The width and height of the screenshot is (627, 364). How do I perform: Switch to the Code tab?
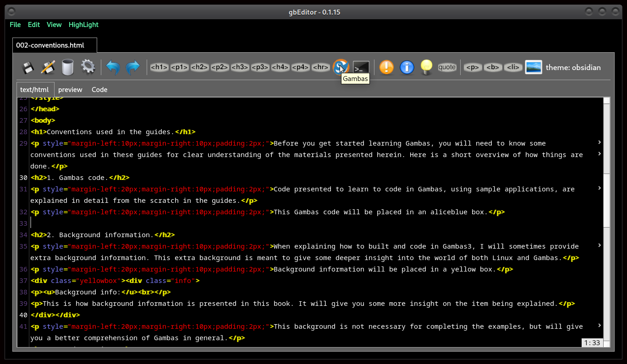[x=99, y=90]
